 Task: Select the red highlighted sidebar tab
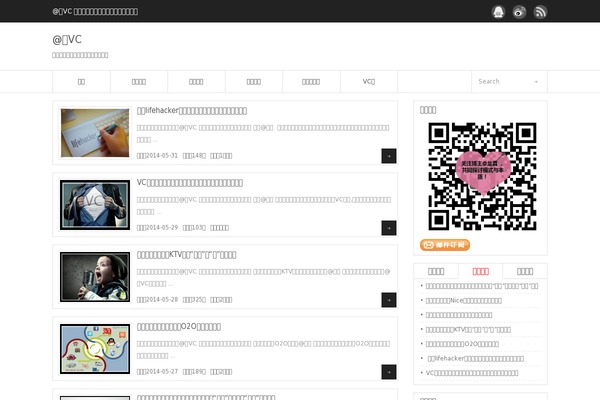[x=481, y=271]
